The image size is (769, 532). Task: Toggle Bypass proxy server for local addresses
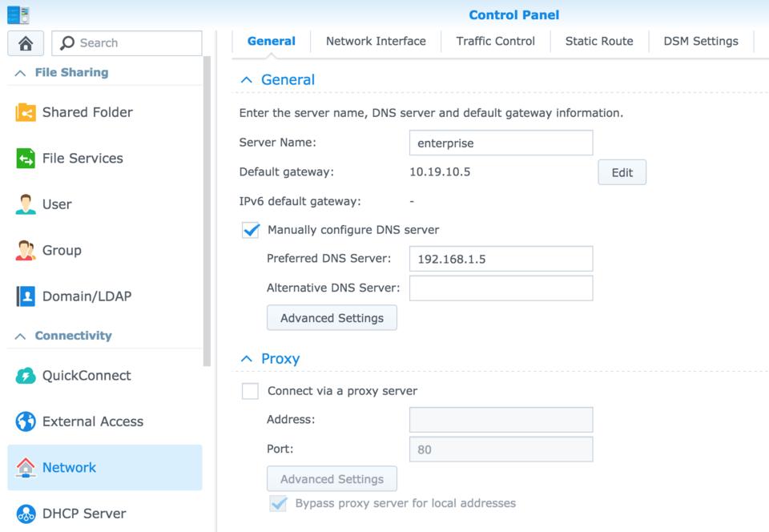pyautogui.click(x=278, y=503)
